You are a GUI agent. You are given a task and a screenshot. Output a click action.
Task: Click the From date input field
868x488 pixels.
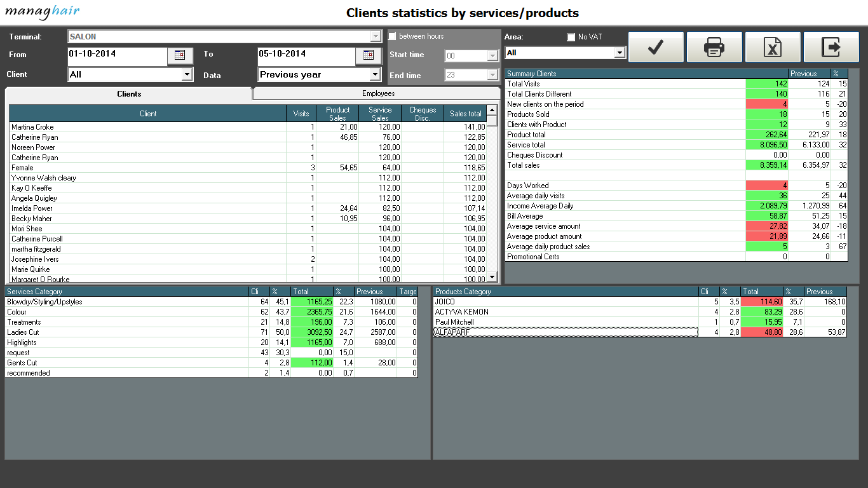(117, 55)
